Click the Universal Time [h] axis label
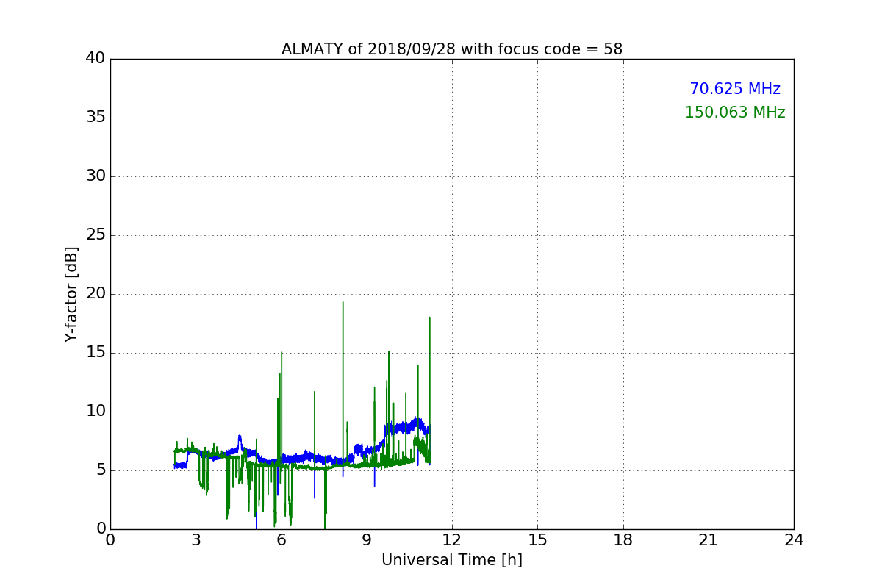Viewport: 882px width, 588px height. click(452, 560)
